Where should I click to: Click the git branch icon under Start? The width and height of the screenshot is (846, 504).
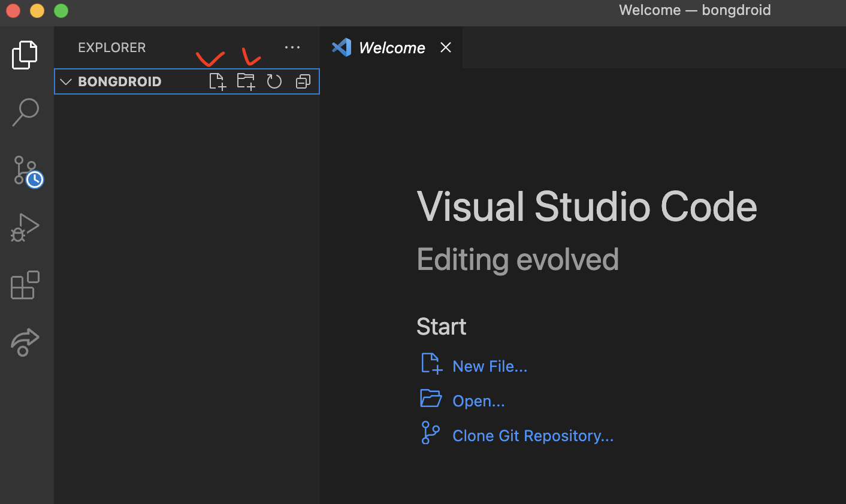click(430, 433)
